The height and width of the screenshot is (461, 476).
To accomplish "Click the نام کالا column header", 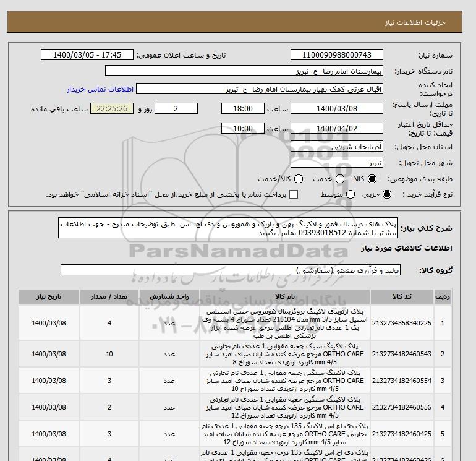I will pyautogui.click(x=285, y=296).
